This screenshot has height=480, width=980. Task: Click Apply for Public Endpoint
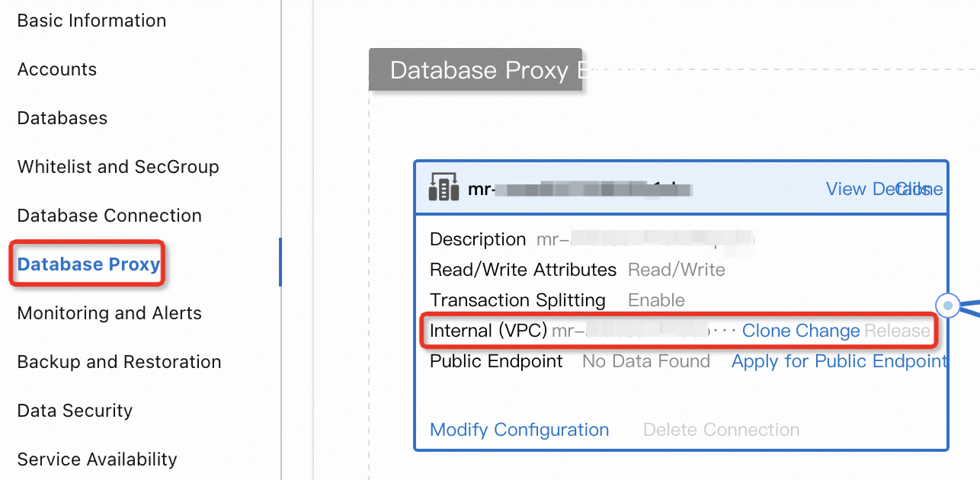[x=839, y=361]
